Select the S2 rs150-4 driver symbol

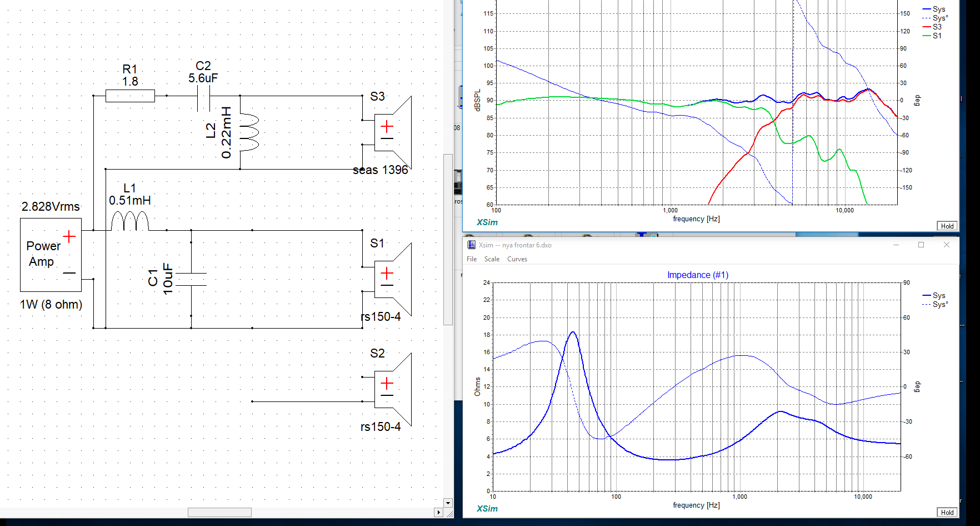point(393,389)
